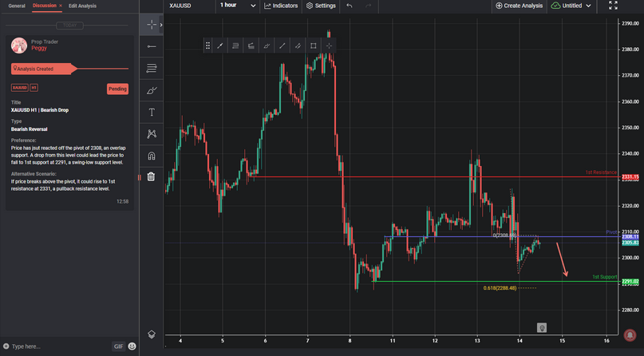Open the Indicators menu
This screenshot has width=644, height=356.
tap(281, 6)
